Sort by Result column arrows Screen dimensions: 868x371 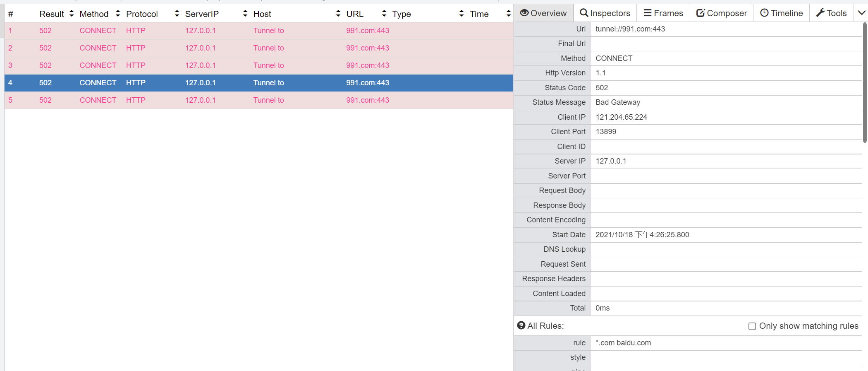72,14
